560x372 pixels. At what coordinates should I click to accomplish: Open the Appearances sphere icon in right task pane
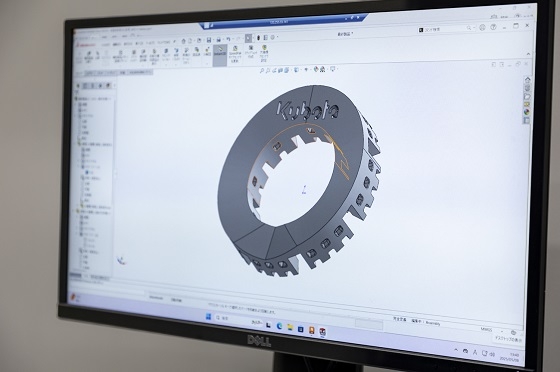[x=526, y=112]
